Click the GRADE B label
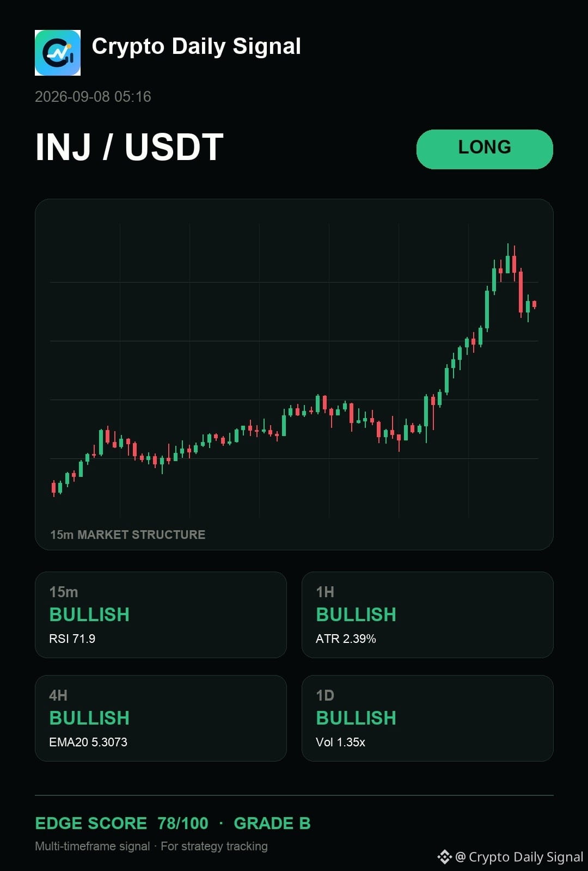The image size is (588, 871). tap(272, 823)
